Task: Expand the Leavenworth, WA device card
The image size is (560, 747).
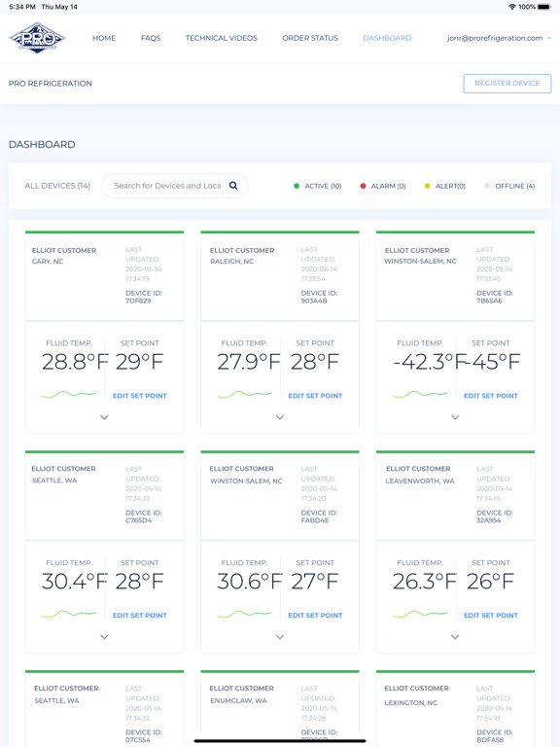Action: pos(455,637)
